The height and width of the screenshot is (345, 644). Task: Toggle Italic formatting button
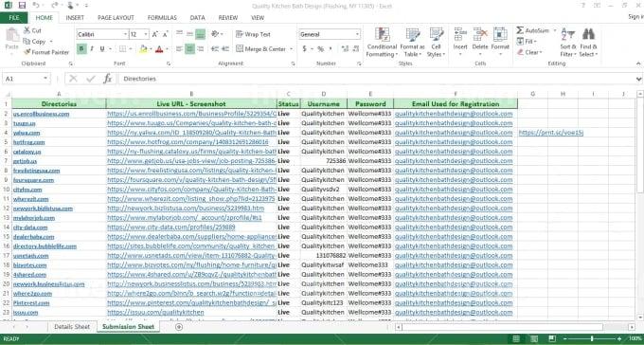[x=92, y=49]
